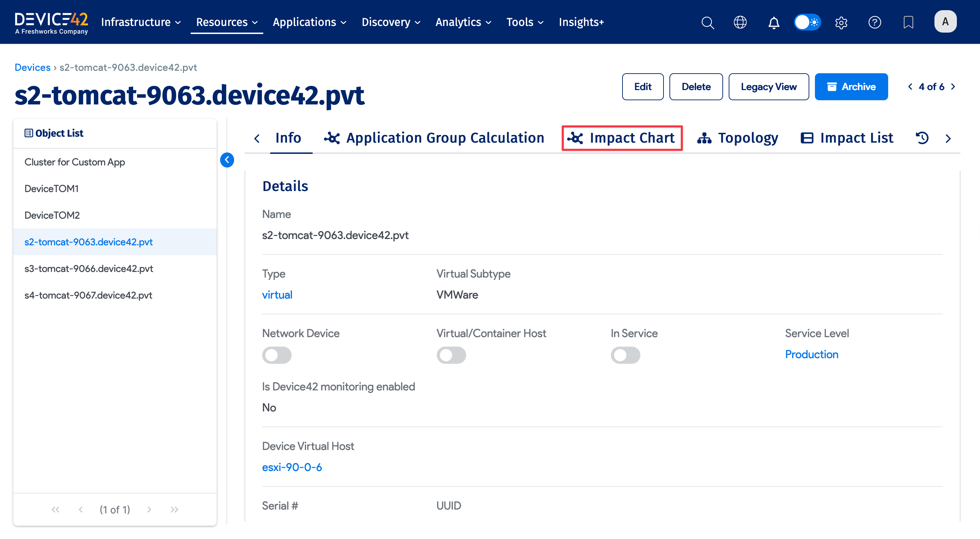Click the notifications bell icon

[x=774, y=22]
